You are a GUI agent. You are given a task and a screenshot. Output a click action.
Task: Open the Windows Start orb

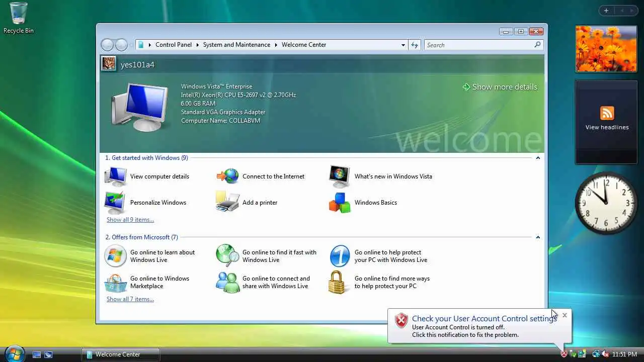pos(14,354)
